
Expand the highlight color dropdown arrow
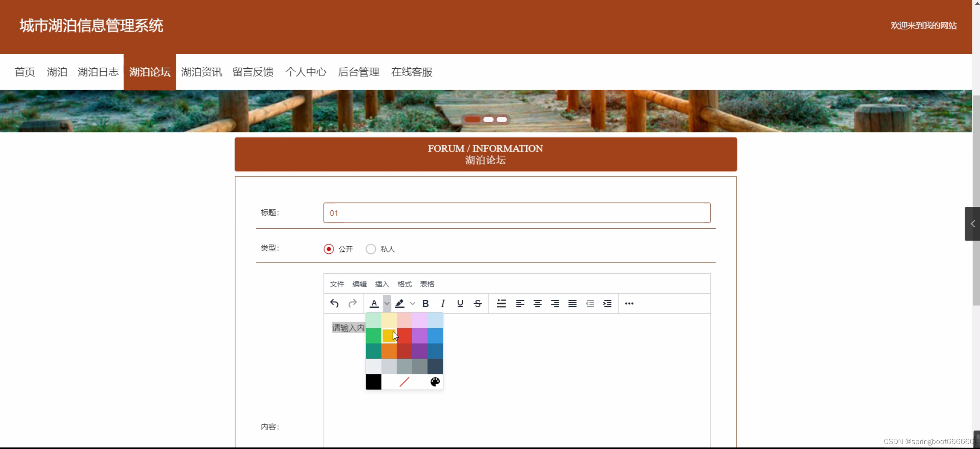click(413, 304)
